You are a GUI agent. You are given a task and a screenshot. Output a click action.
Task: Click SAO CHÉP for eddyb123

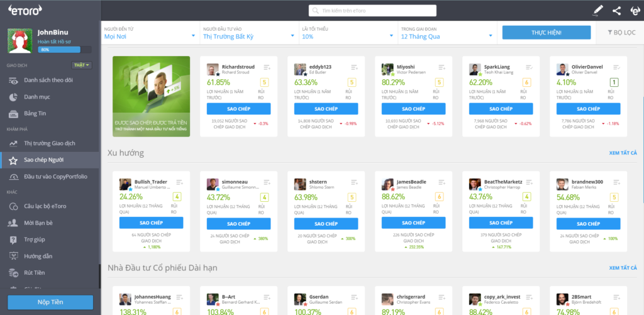[x=326, y=109]
